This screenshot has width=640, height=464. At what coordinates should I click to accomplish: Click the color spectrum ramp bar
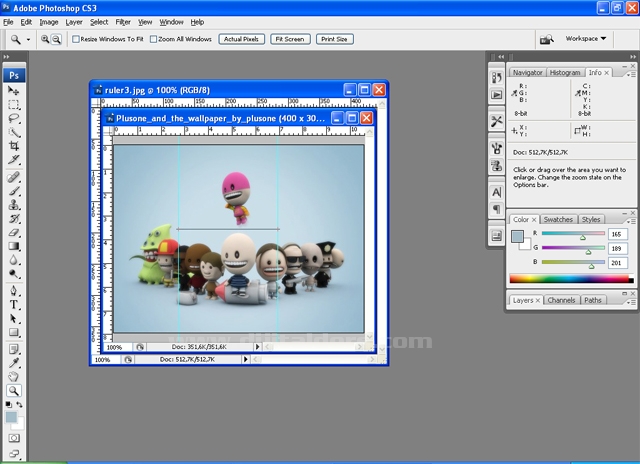571,279
